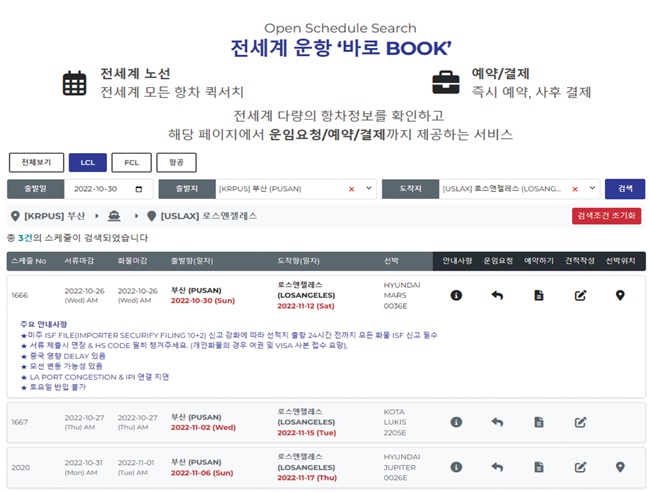
Task: Show vessel location pin for HYUNDAI MARS
Action: pyautogui.click(x=620, y=295)
